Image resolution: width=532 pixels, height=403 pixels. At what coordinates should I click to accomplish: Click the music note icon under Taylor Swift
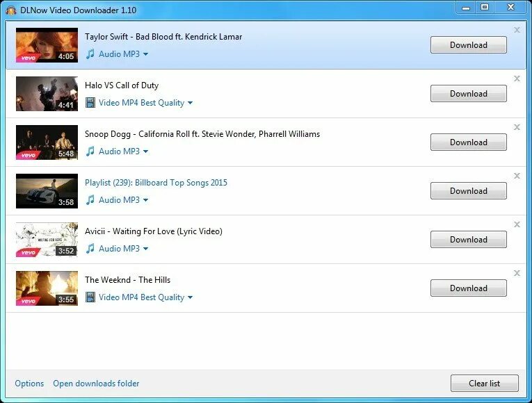(90, 54)
